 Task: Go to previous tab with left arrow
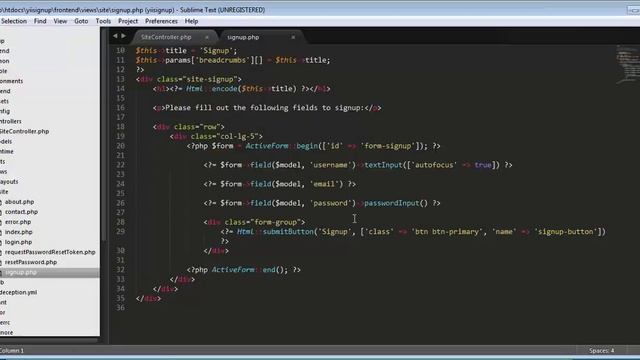115,36
